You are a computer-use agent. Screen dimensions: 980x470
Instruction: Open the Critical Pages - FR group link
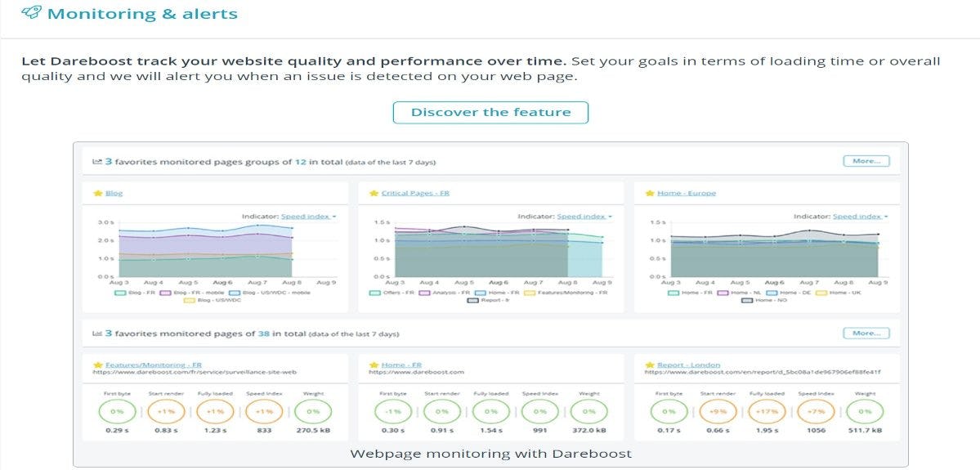(416, 194)
